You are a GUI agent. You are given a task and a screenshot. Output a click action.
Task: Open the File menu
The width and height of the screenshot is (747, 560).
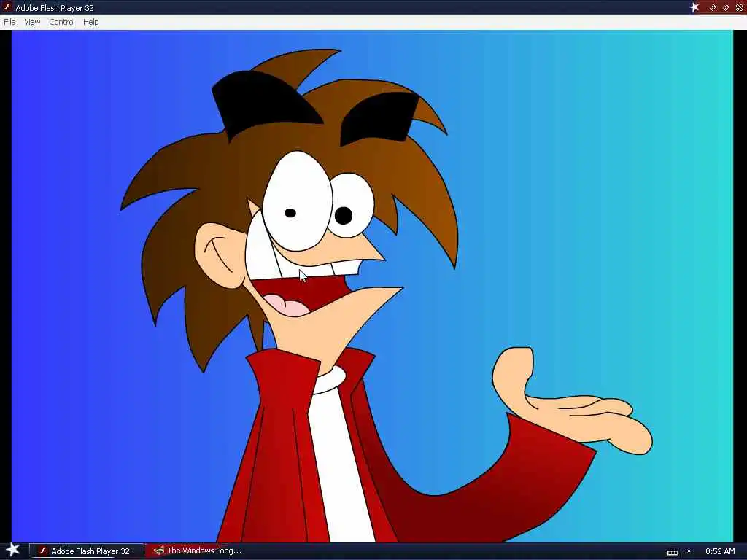(x=9, y=22)
